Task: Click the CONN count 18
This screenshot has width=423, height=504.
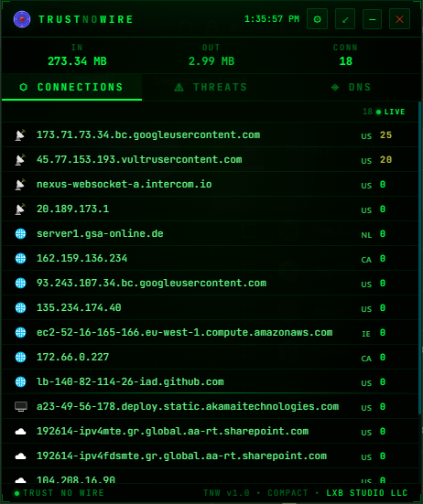Action: pyautogui.click(x=346, y=61)
